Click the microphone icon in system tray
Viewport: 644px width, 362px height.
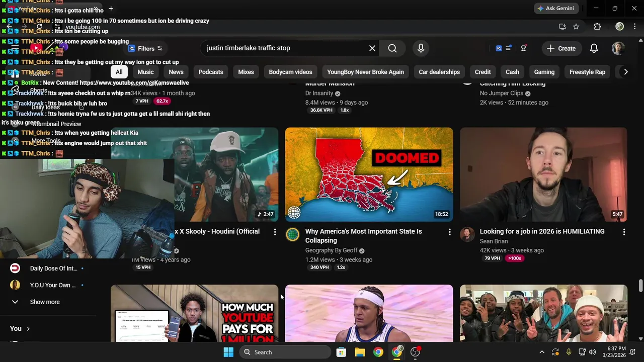point(569,352)
